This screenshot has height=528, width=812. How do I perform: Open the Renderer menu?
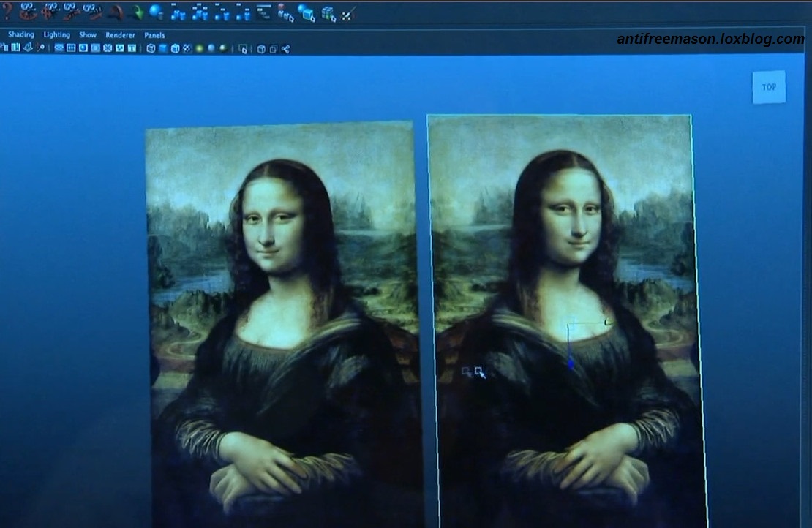[x=120, y=34]
